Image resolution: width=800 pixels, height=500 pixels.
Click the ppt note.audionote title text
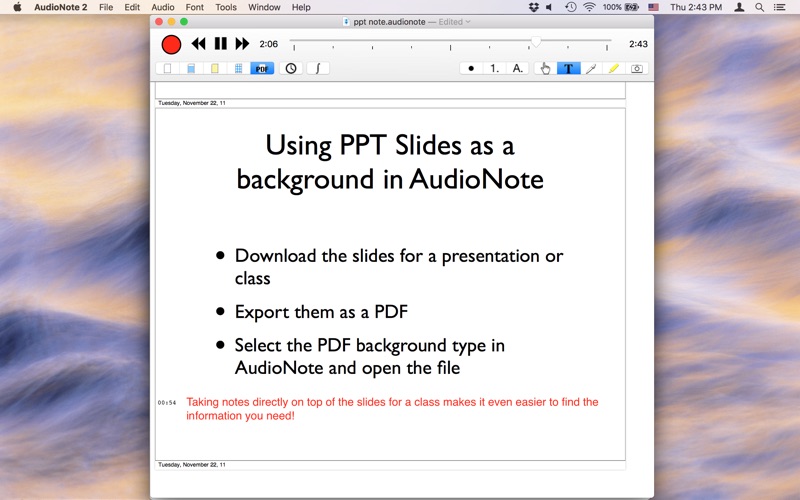point(389,22)
